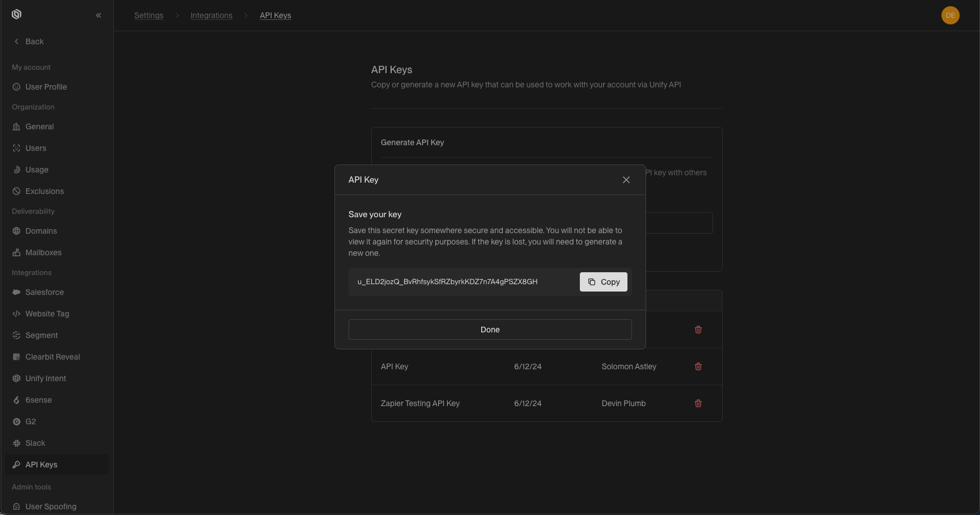Copy the generated API key
980x515 pixels.
[603, 282]
